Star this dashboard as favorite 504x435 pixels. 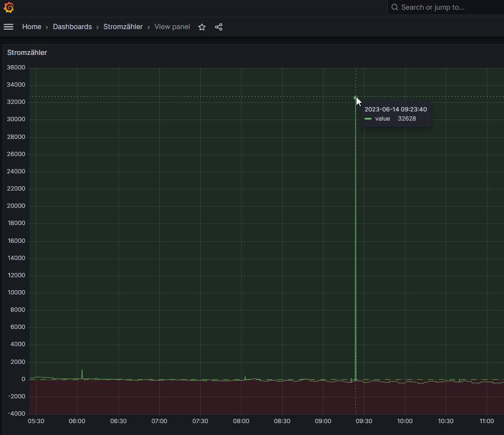coord(202,27)
